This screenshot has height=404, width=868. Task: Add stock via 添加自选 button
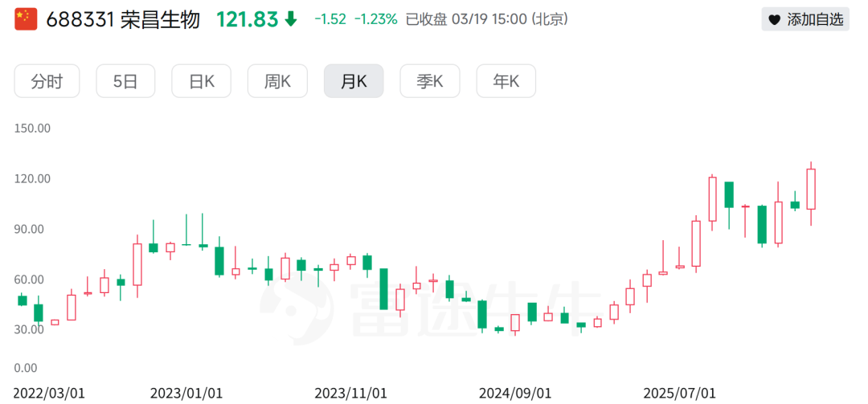pyautogui.click(x=806, y=20)
